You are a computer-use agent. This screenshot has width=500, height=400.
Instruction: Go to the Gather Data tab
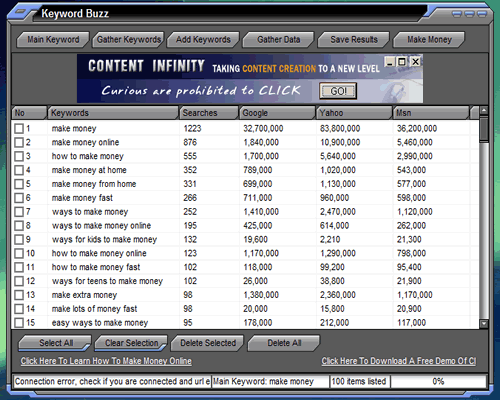tap(279, 40)
